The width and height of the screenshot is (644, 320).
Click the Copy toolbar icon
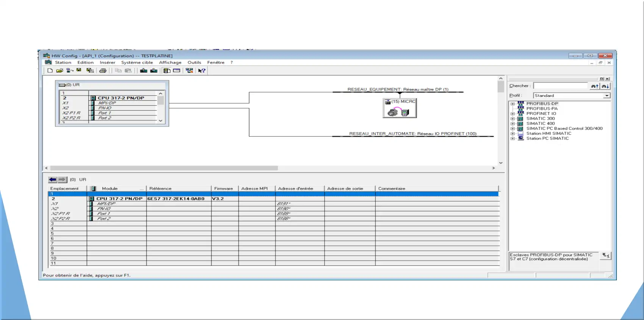pyautogui.click(x=118, y=70)
